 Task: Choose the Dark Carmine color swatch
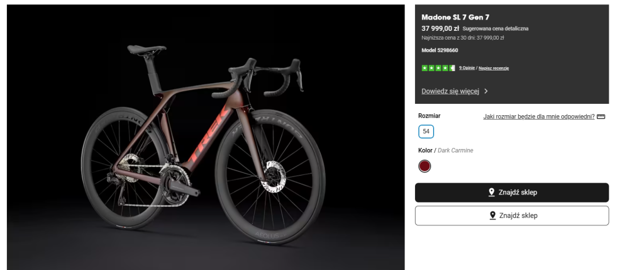coord(425,166)
